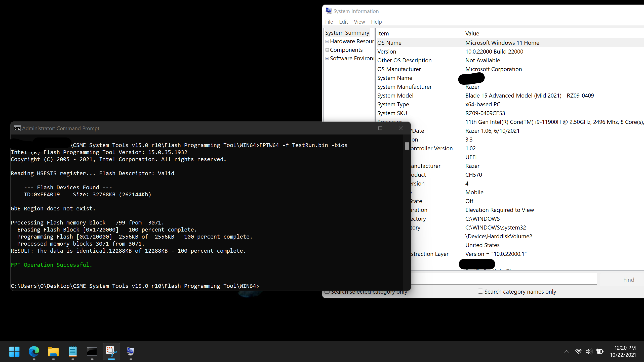The height and width of the screenshot is (362, 644).
Task: Open volume speaker tray icon
Action: (589, 351)
